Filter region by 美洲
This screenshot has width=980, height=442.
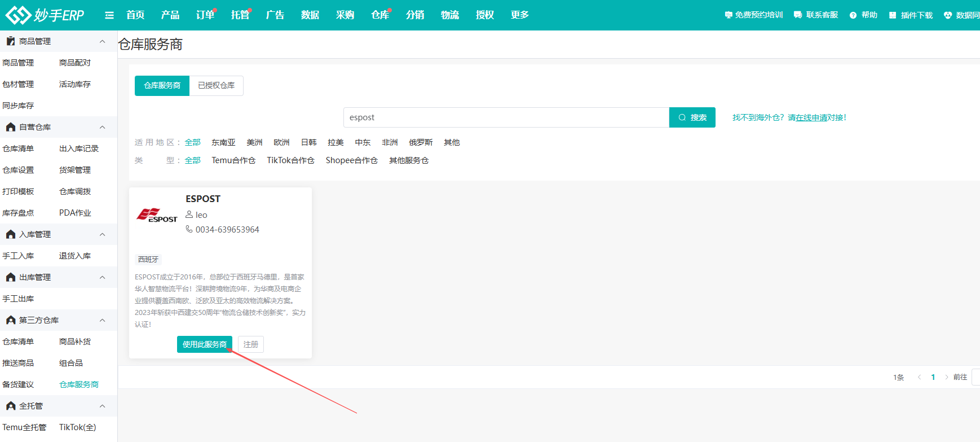[x=254, y=142]
